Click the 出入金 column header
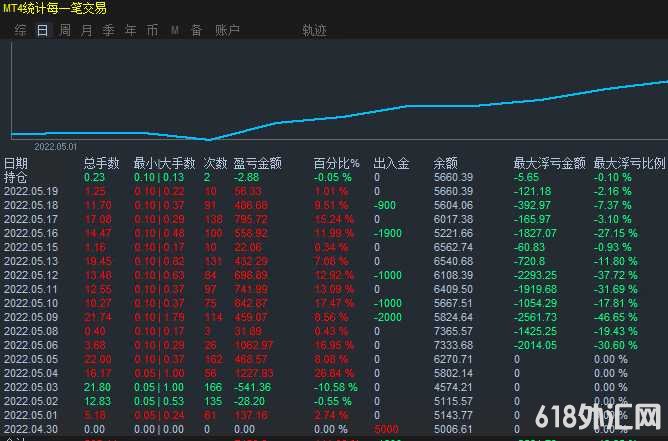 coord(391,163)
